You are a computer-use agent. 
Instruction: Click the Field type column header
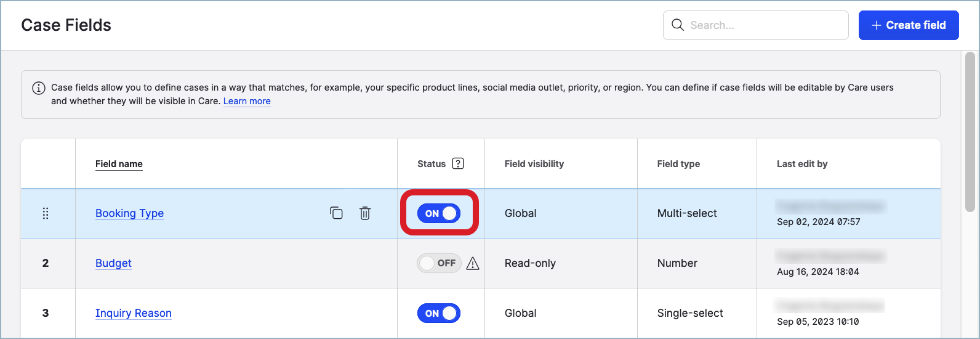(x=678, y=164)
